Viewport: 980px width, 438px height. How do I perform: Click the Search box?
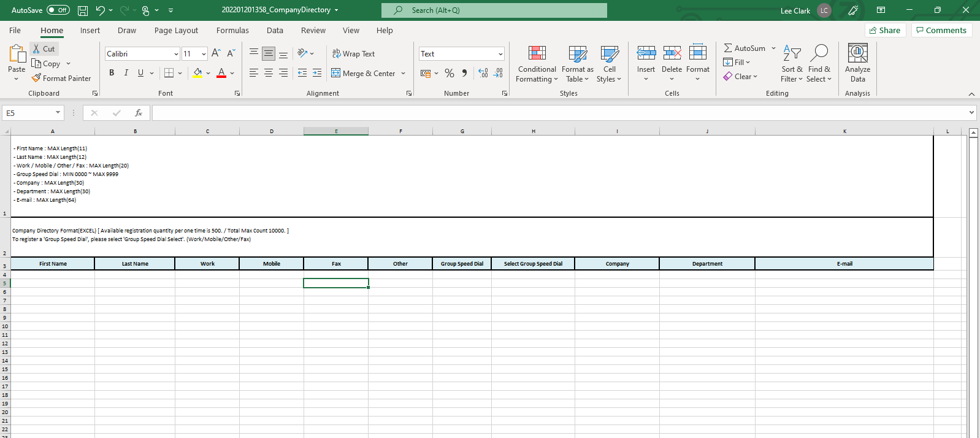(x=494, y=10)
